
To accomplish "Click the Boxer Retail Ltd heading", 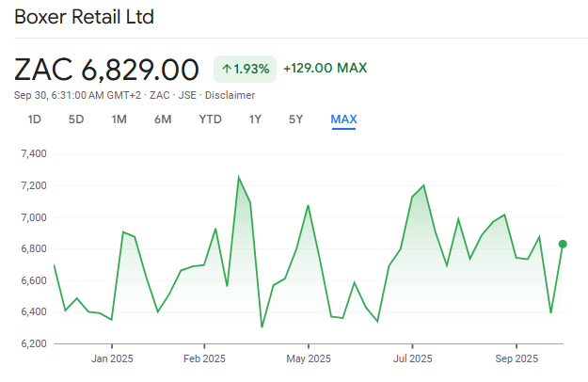I will tap(85, 18).
